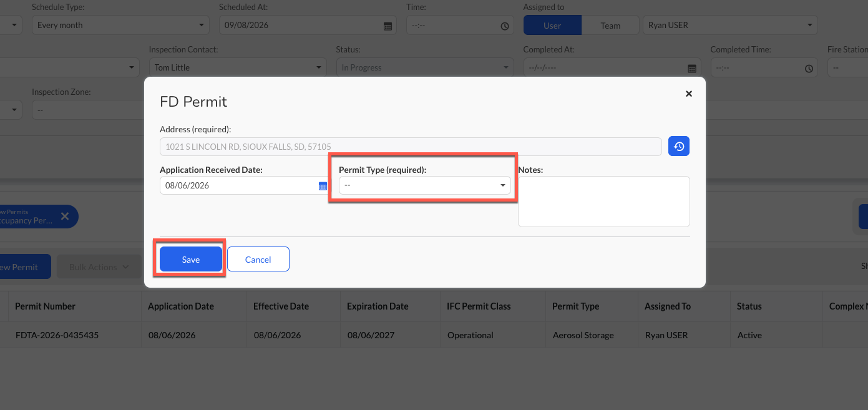Screen dimensions: 868x410
Task: Open the Fire Station dropdown
Action: tap(847, 67)
